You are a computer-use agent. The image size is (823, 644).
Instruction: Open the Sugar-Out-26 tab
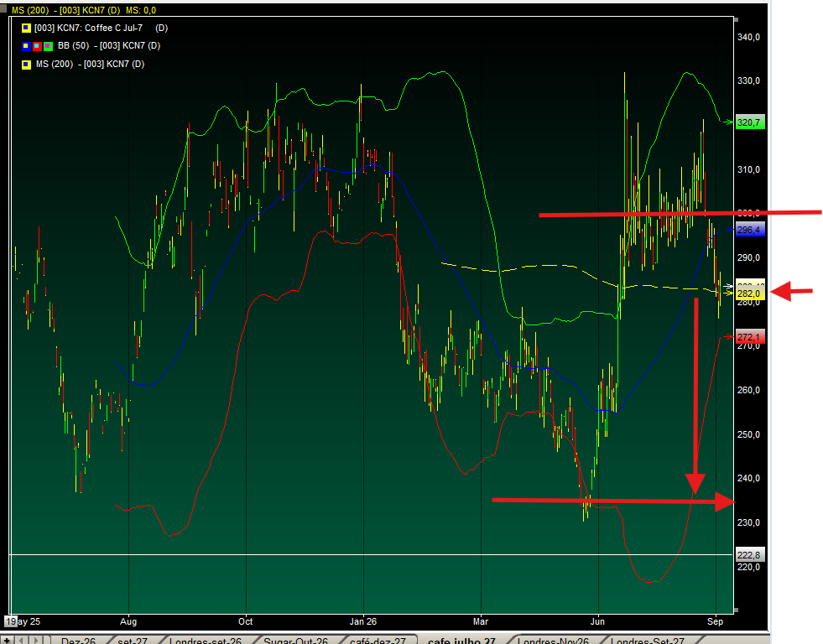295,641
